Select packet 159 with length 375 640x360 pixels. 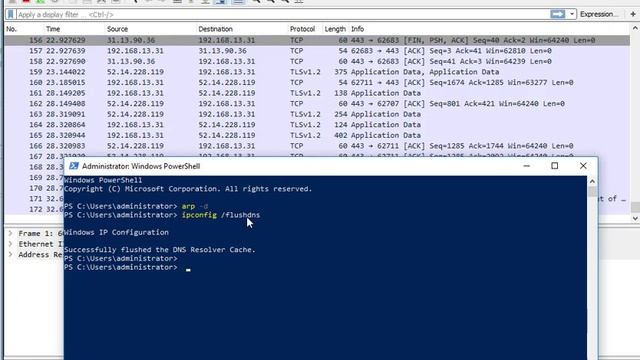317,72
